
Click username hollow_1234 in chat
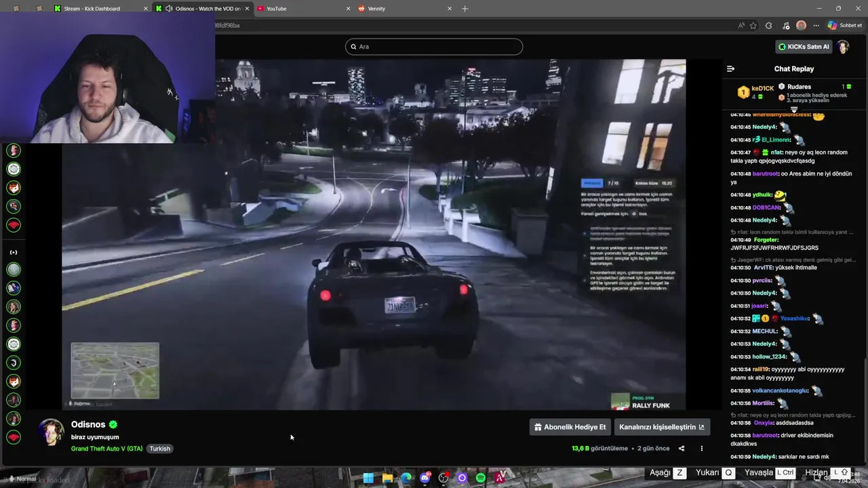(770, 357)
